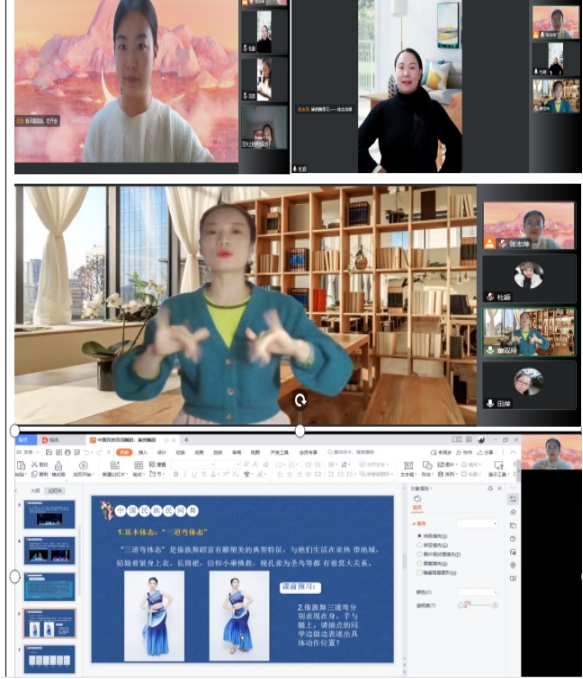Select the solid fill radio button
This screenshot has height=679, width=583.
pyautogui.click(x=419, y=536)
